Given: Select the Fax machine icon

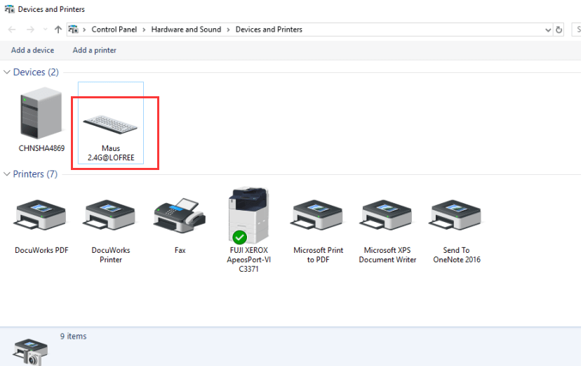Looking at the screenshot, I should (179, 215).
